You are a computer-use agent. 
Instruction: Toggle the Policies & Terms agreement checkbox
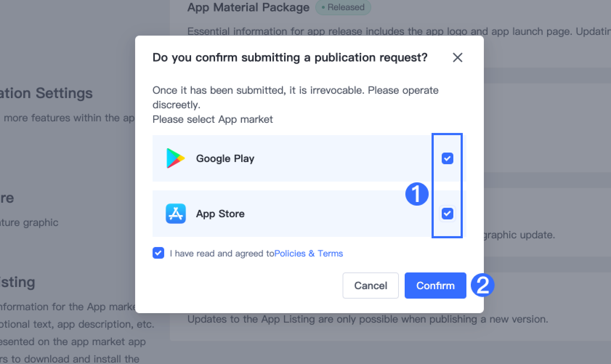(x=158, y=253)
